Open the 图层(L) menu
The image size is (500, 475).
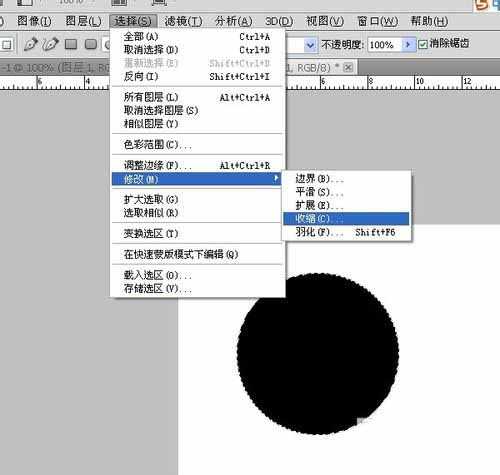point(83,21)
